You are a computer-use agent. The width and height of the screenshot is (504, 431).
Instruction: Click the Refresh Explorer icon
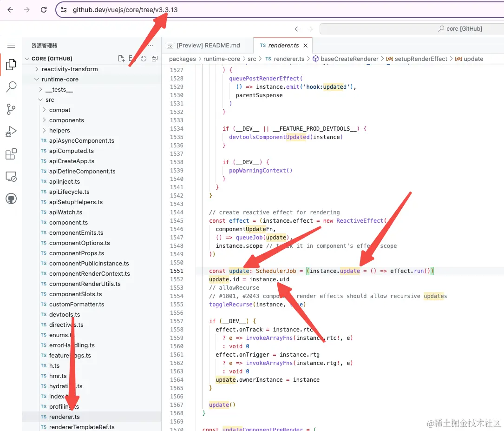click(144, 59)
